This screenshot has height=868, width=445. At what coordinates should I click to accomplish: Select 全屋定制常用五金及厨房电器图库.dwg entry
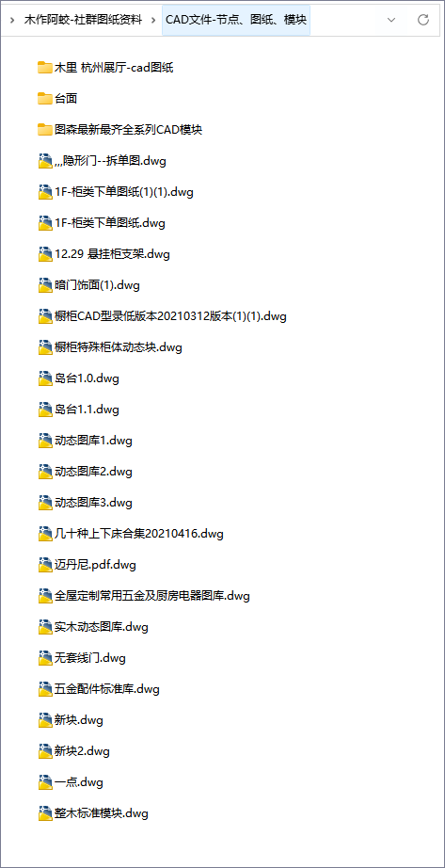coord(152,596)
